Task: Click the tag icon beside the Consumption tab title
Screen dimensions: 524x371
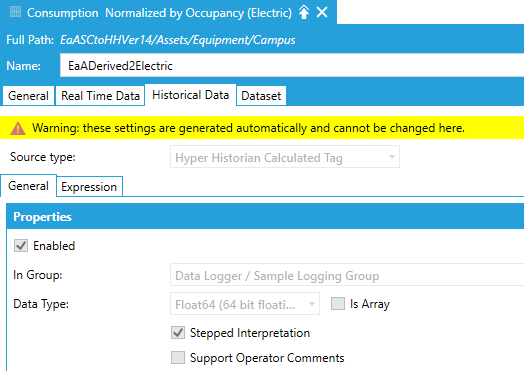Action: coord(15,12)
